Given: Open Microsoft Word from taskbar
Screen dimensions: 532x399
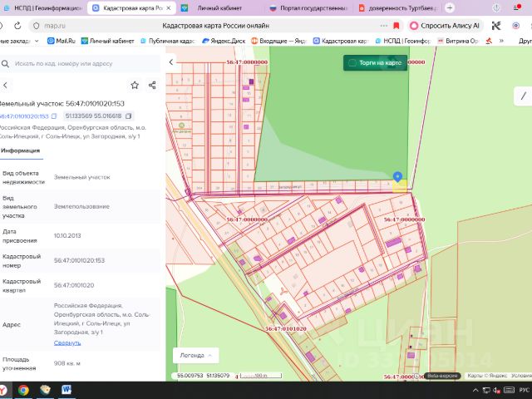Looking at the screenshot, I should tap(66, 390).
